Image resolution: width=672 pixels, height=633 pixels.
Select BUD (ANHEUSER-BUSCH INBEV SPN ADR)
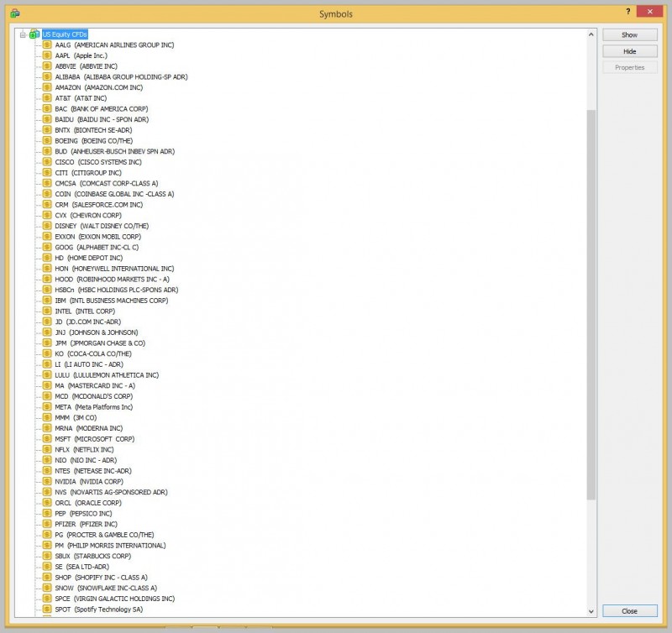click(x=115, y=151)
